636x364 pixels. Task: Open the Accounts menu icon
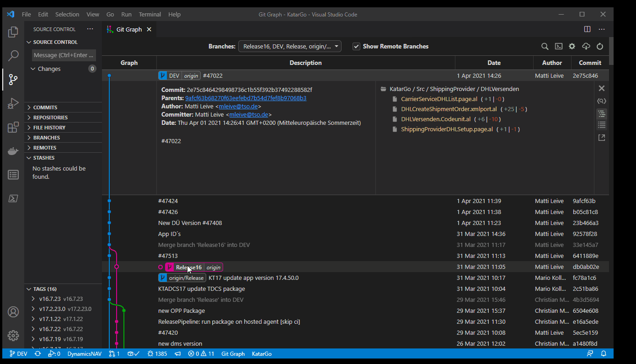pos(13,312)
